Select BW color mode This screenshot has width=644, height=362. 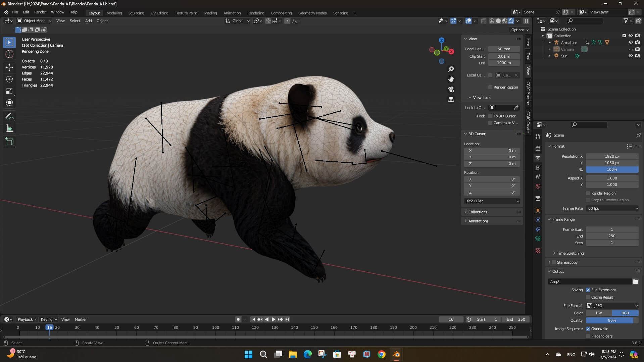[599, 313]
